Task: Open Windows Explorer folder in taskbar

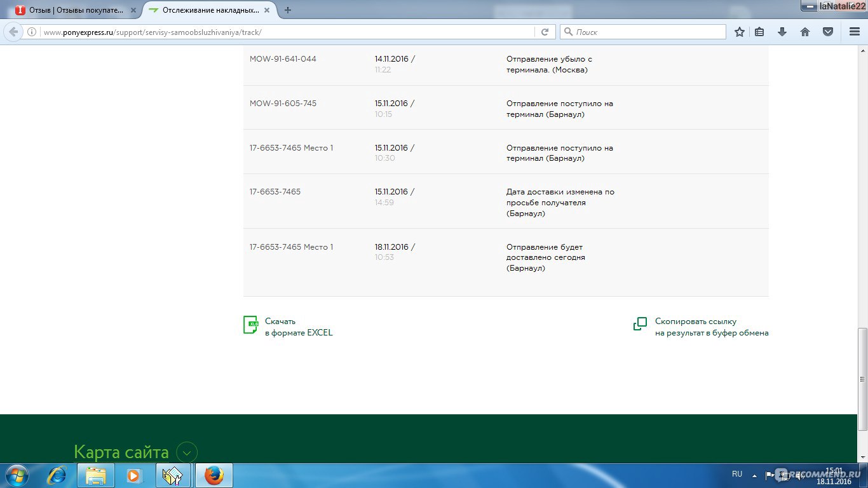Action: click(x=96, y=475)
